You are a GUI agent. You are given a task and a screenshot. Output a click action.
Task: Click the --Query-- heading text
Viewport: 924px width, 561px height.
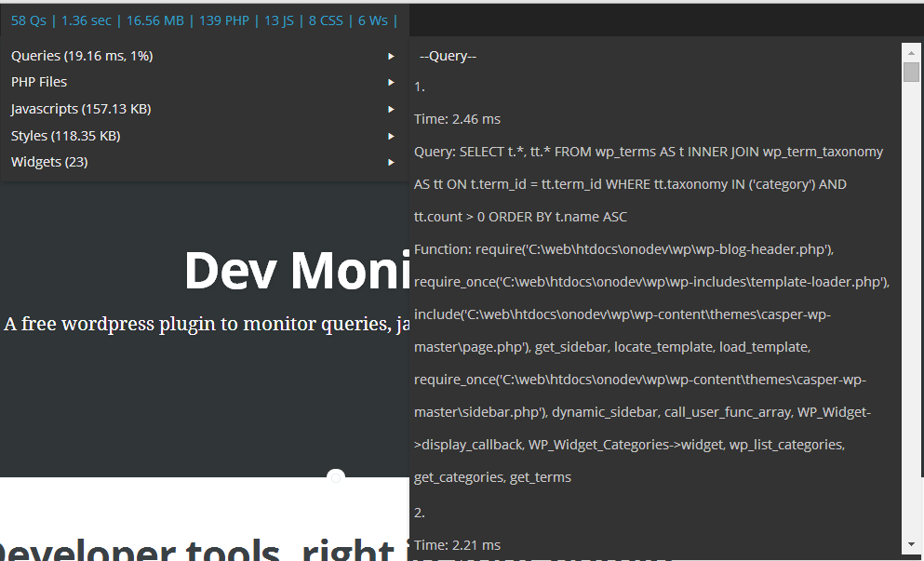point(448,56)
